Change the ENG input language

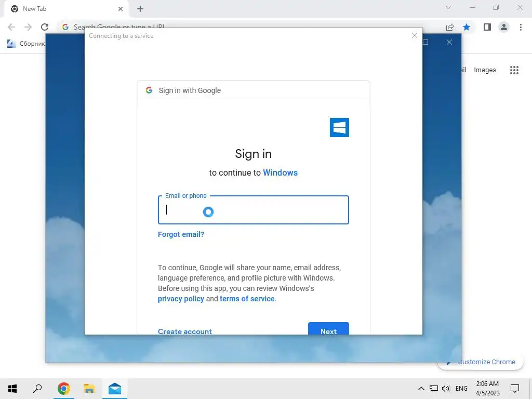tap(461, 389)
